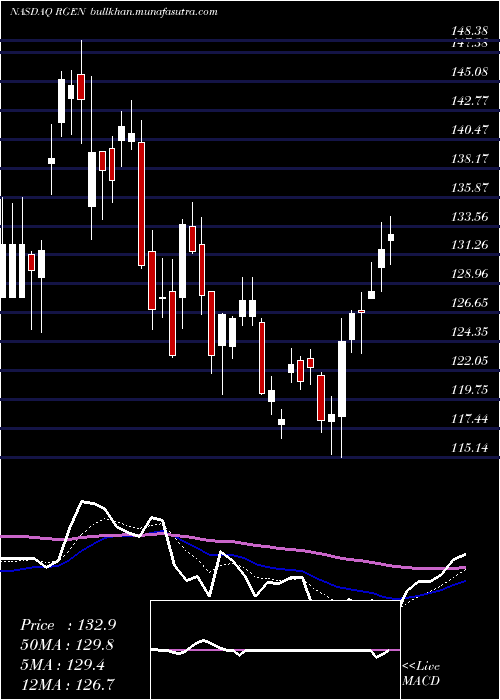500x700 pixels.
Task: Click the 135.87 price axis label
Action: [x=469, y=188]
